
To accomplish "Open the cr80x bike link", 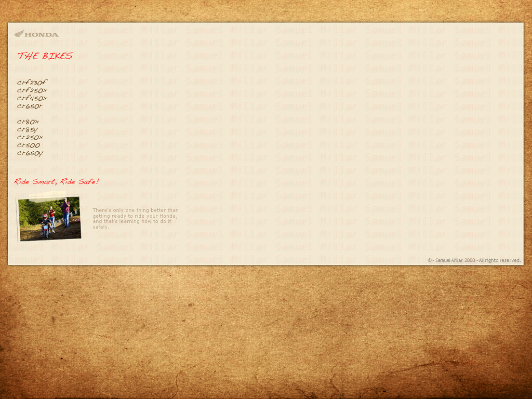I will tap(28, 122).
